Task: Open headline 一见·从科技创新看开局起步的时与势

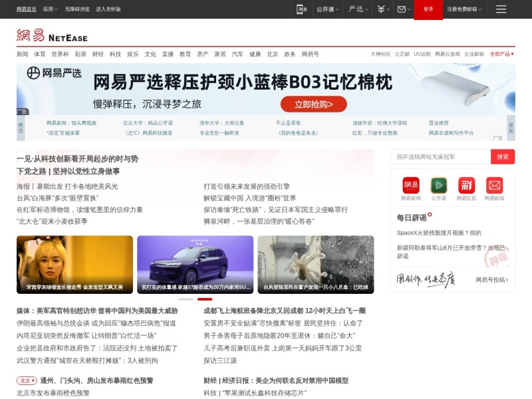Action: click(x=77, y=159)
